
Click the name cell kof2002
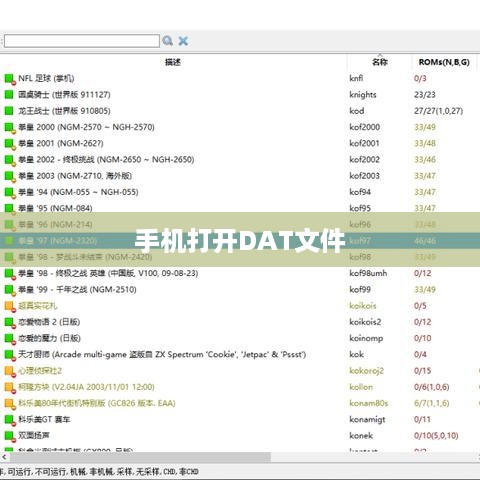[364, 159]
